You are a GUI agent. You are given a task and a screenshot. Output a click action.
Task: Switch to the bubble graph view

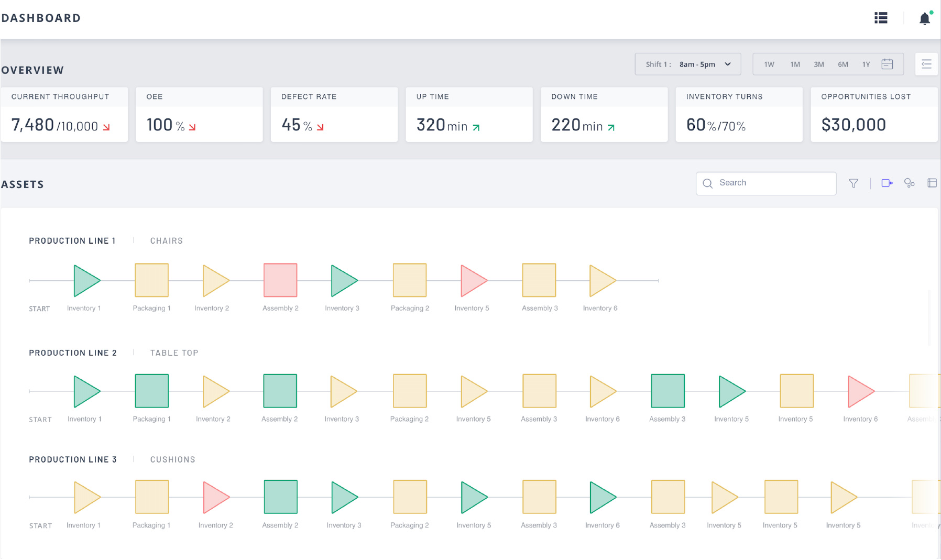[x=910, y=183]
